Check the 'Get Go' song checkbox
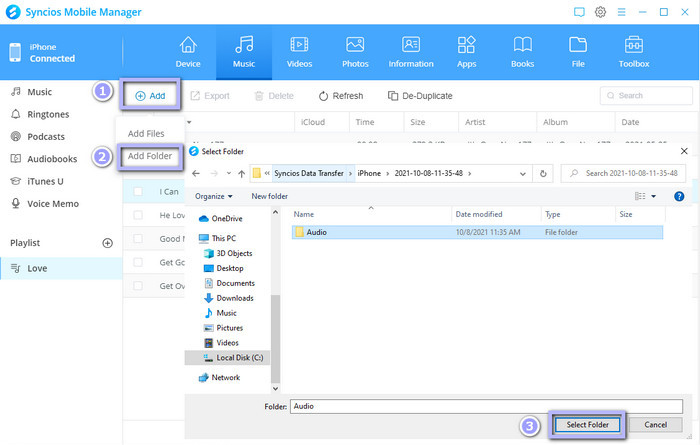 pyautogui.click(x=138, y=262)
